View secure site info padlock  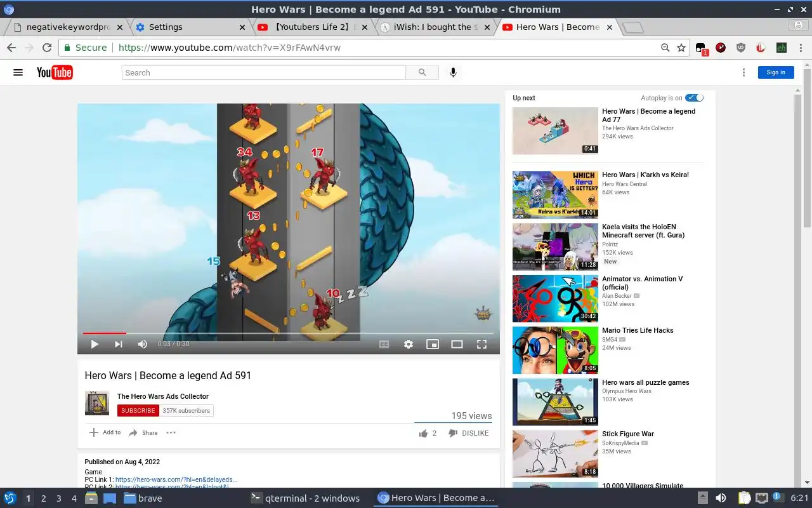coord(67,48)
